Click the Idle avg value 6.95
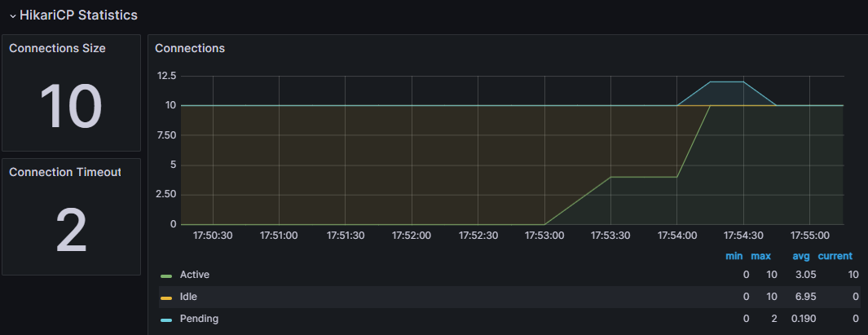The height and width of the screenshot is (335, 868). (806, 297)
